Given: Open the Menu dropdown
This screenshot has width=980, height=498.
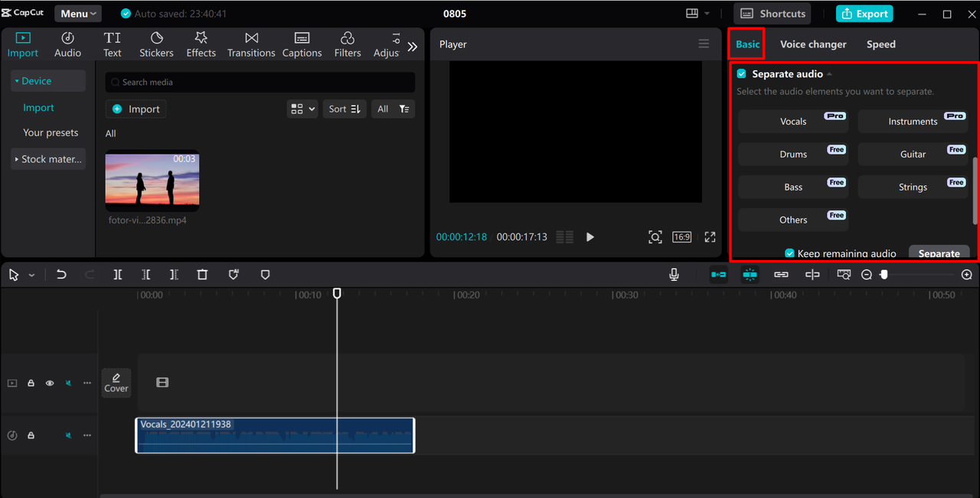Looking at the screenshot, I should coord(78,13).
